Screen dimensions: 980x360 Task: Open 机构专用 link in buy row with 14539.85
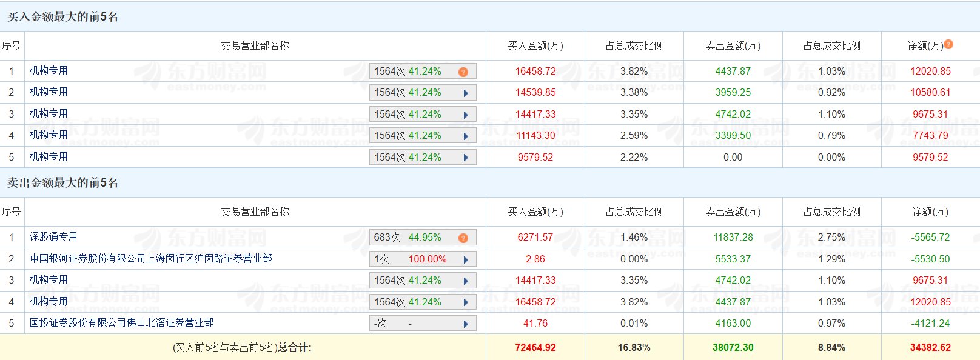49,92
